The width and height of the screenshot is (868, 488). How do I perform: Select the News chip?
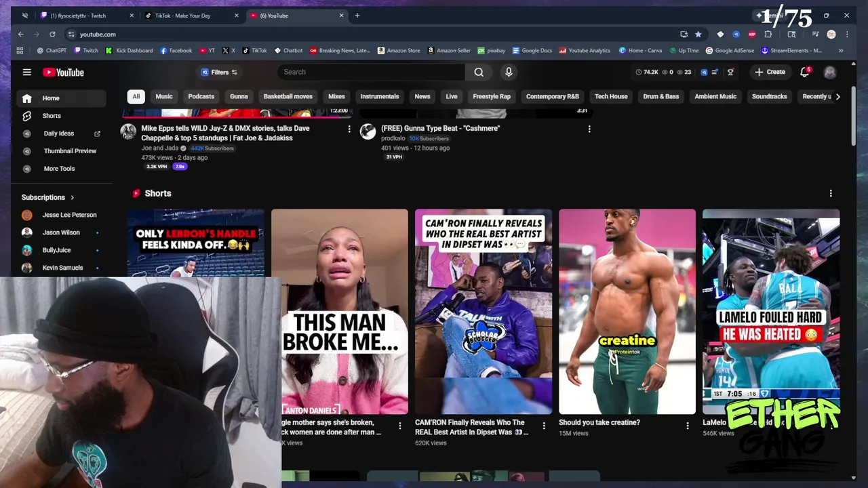422,96
